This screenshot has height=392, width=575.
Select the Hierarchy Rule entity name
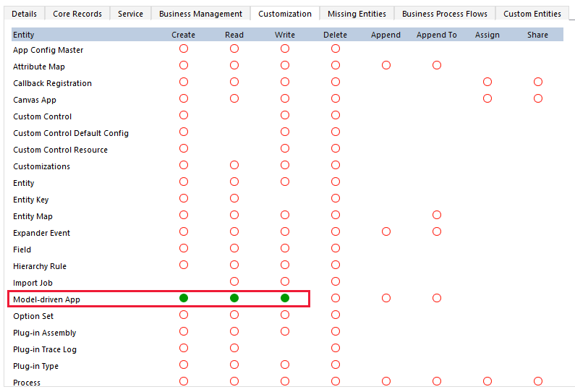tap(40, 266)
